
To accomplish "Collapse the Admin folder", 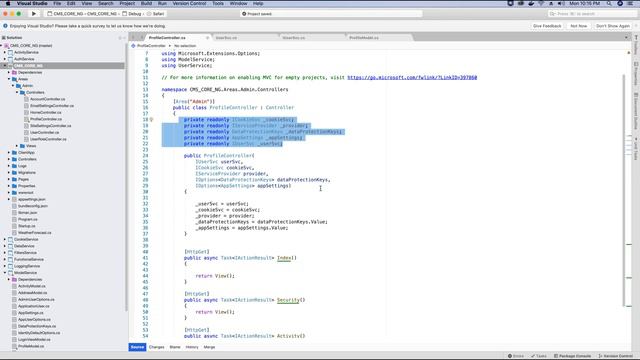I will coord(13,86).
